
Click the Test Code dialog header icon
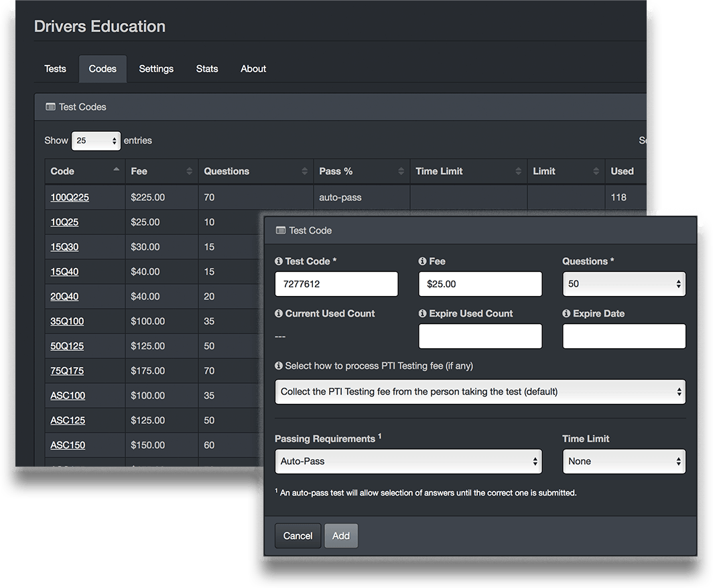[281, 230]
